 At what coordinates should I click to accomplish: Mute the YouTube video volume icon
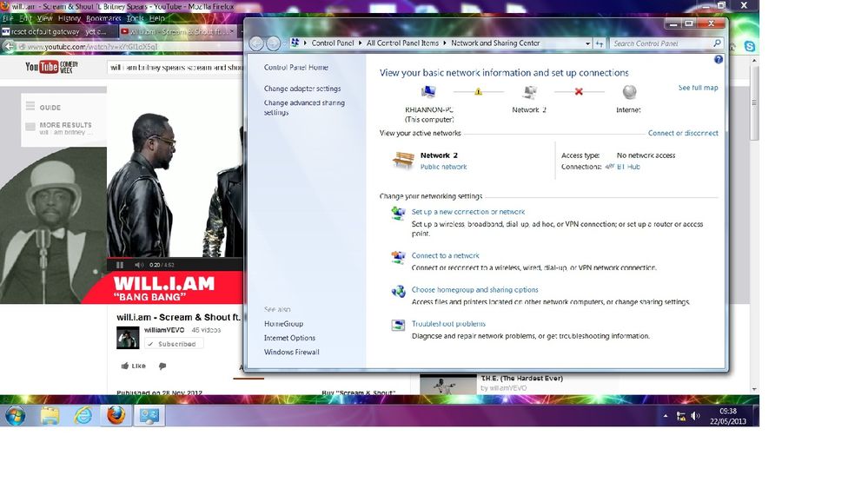point(138,265)
